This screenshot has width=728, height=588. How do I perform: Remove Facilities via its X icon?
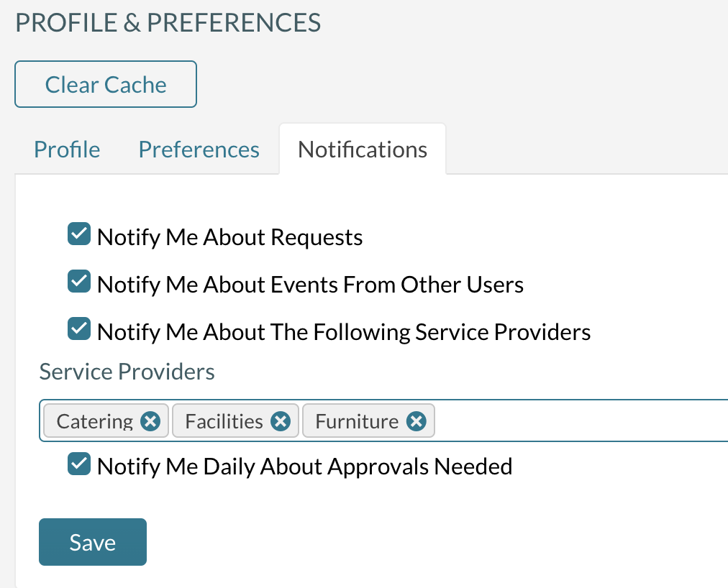point(280,421)
